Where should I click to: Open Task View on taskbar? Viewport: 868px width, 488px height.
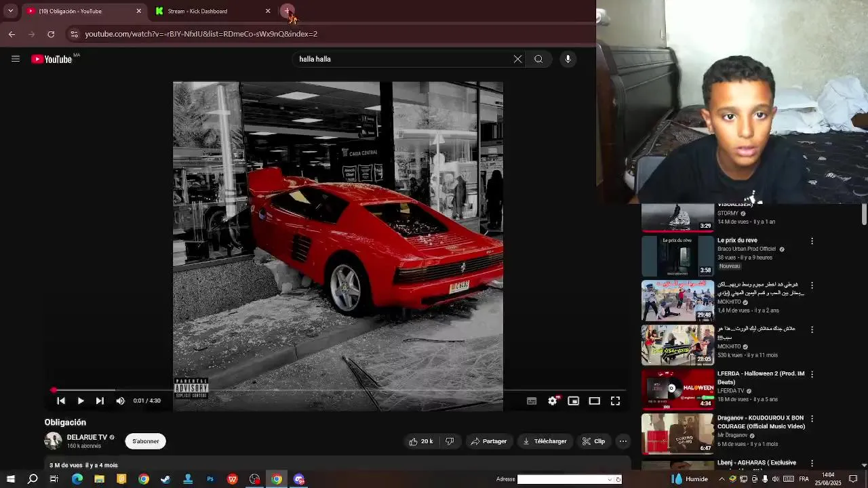pos(54,479)
